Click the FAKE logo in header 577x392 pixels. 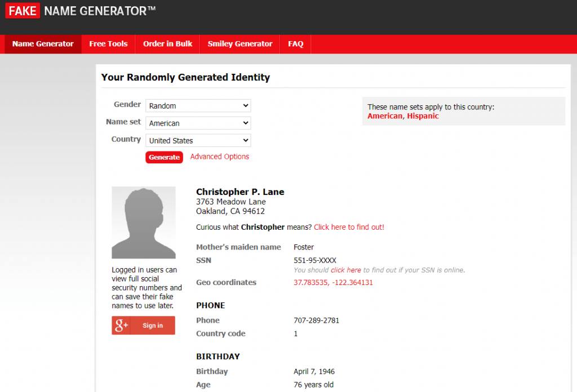point(23,10)
